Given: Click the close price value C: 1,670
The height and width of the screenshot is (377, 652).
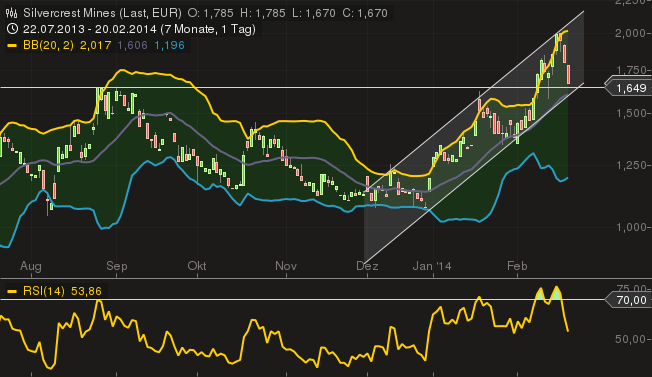Looking at the screenshot, I should point(365,13).
